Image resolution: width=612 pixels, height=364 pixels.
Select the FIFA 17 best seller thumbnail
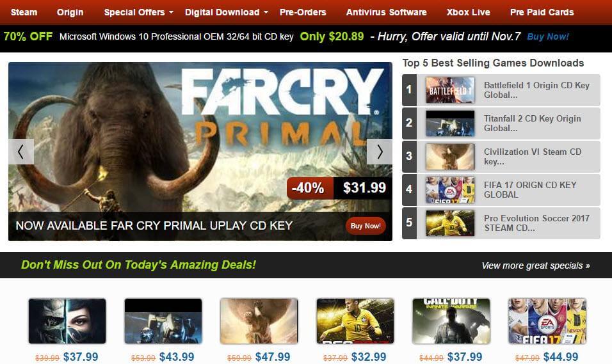[450, 190]
